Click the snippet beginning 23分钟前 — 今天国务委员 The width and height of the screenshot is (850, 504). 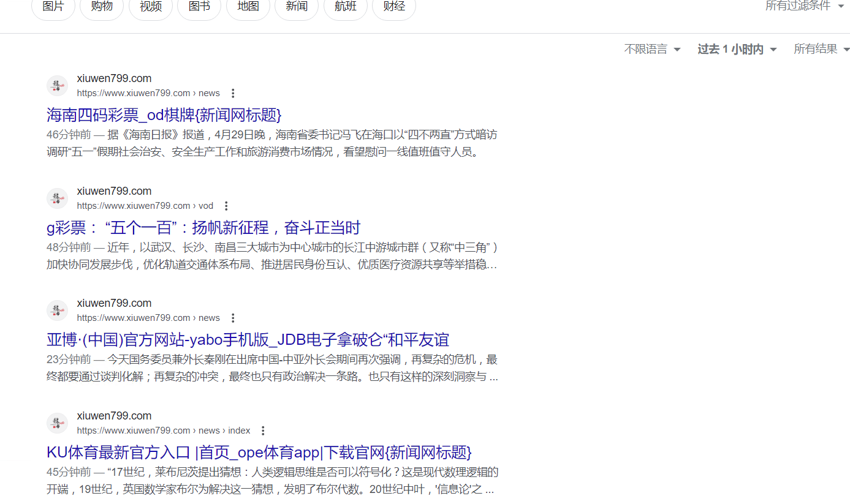click(273, 368)
